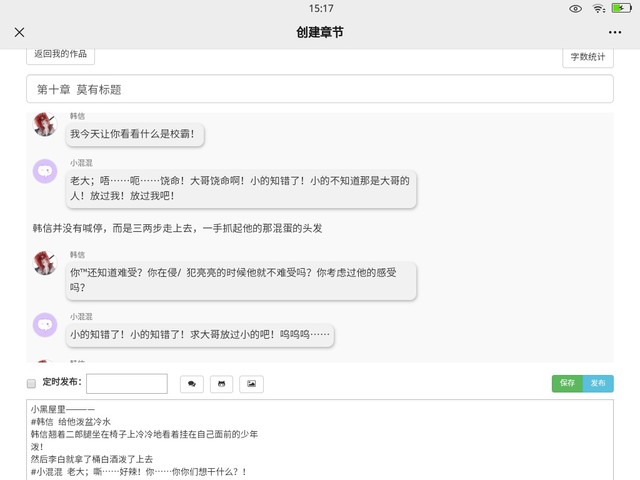
Task: Open the three-dot more options menu
Action: click(614, 32)
